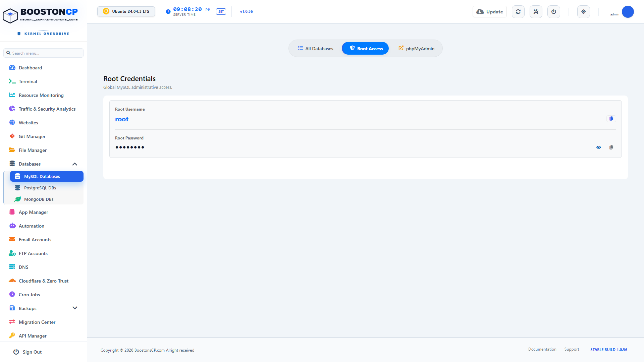
Task: Open FTP Accounts
Action: (44, 253)
